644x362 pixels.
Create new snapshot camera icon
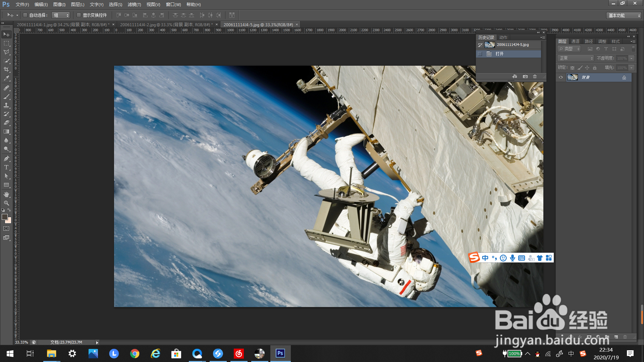pyautogui.click(x=525, y=76)
